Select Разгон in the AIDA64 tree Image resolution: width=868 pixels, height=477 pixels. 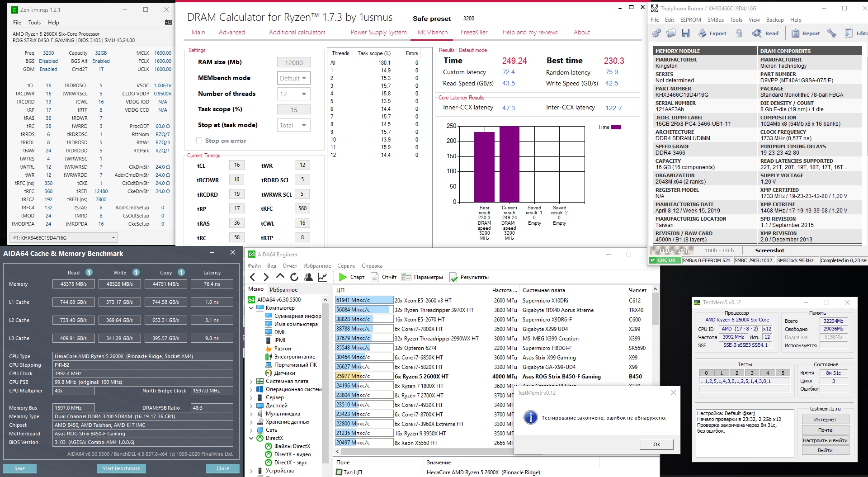coord(283,349)
